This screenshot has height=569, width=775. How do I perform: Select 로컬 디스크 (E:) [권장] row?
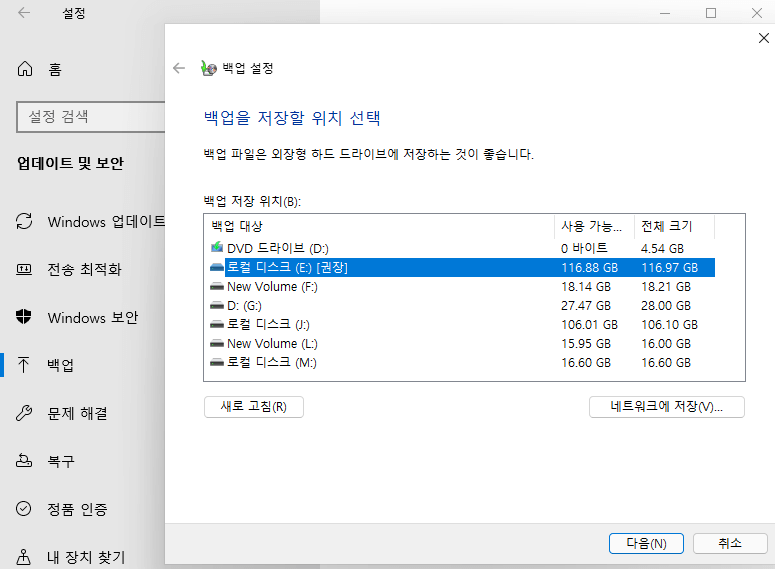pos(462,267)
